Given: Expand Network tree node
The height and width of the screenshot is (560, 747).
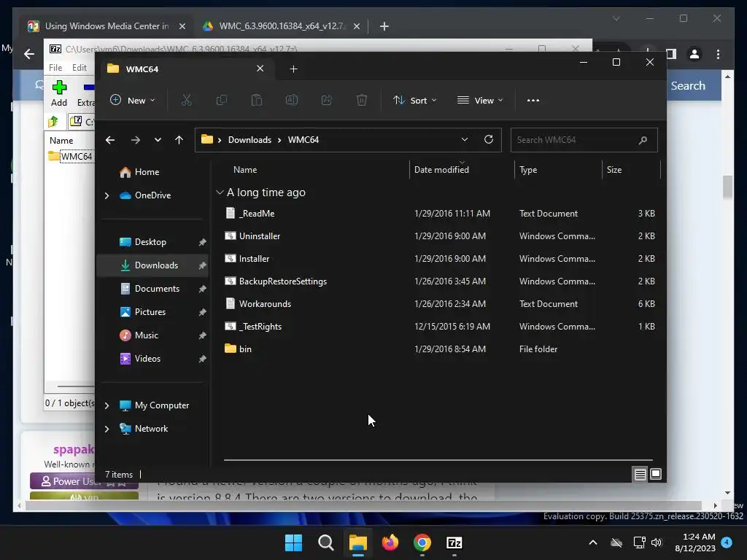Looking at the screenshot, I should [107, 429].
